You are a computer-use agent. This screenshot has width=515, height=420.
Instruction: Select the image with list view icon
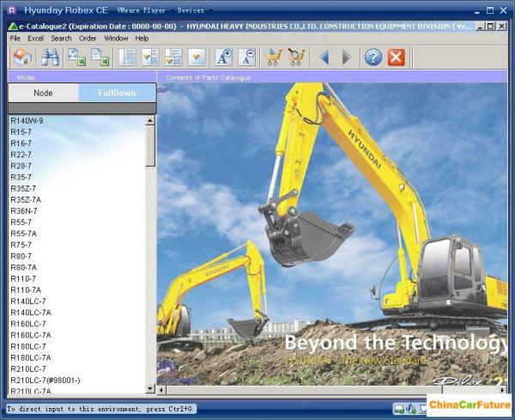click(x=150, y=58)
